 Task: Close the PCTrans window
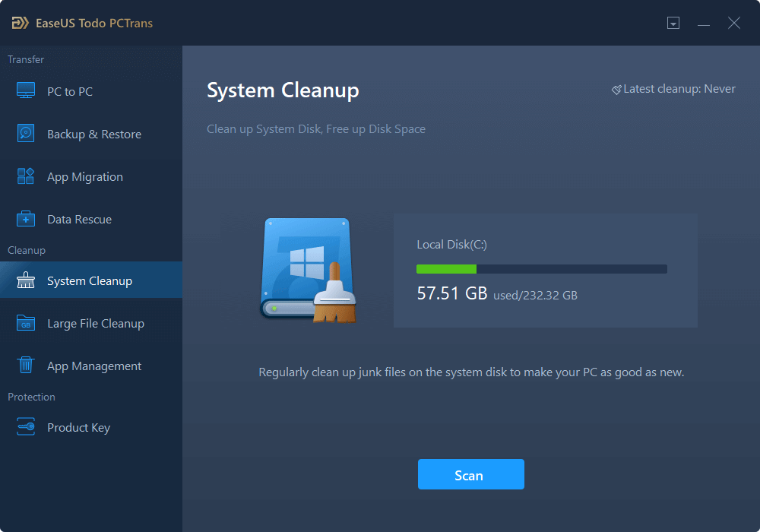pos(734,23)
